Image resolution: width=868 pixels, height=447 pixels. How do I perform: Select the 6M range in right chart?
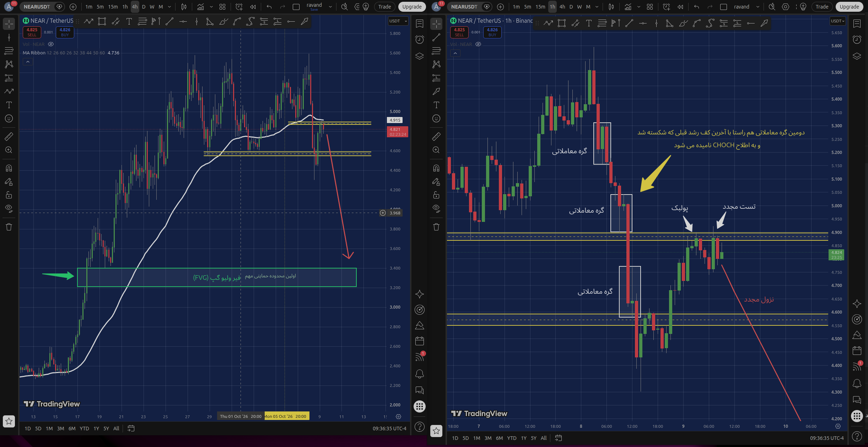tap(499, 438)
